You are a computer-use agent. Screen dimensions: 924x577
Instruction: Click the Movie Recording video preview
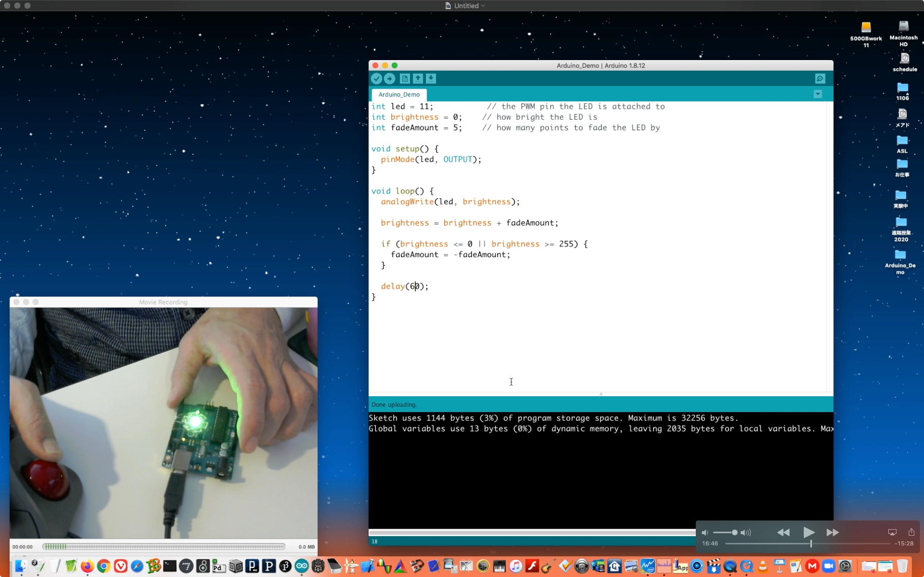pos(164,423)
